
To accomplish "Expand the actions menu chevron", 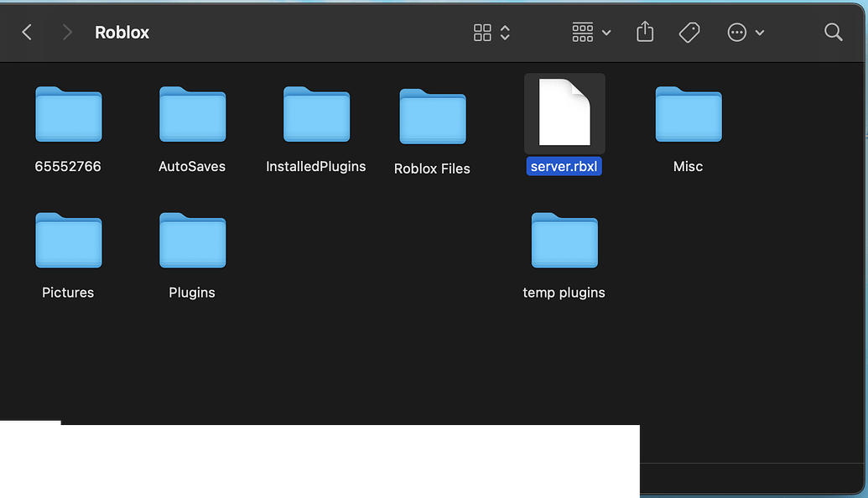I will coord(760,33).
